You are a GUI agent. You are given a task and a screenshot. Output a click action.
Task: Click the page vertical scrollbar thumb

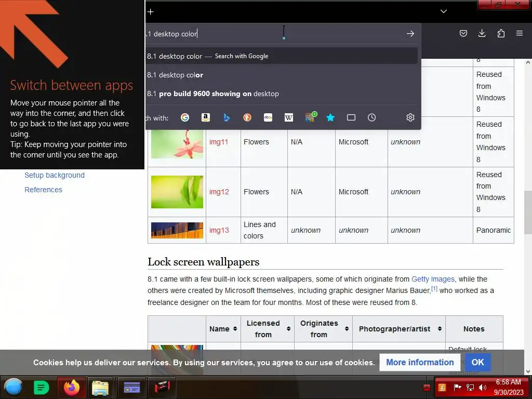click(528, 212)
